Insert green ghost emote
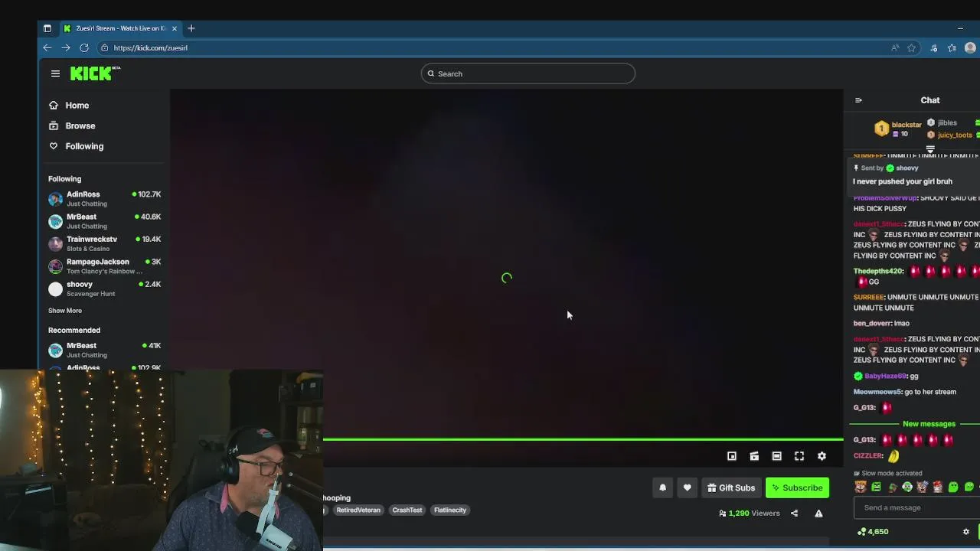 (953, 487)
